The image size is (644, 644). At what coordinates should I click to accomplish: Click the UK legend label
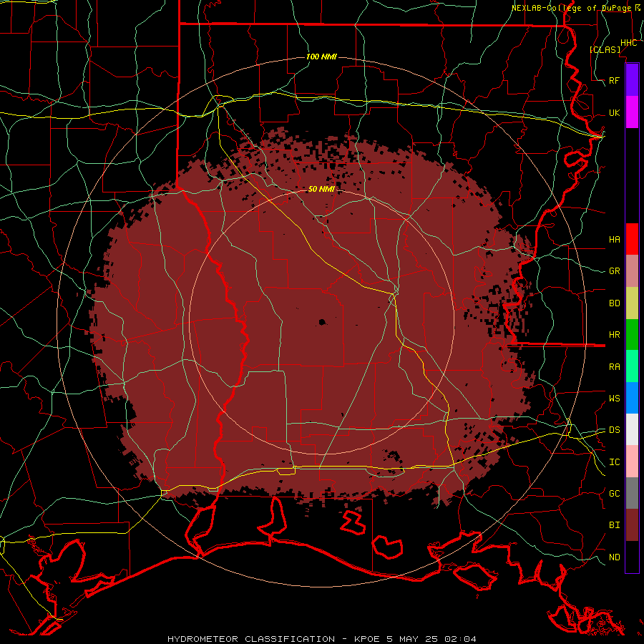[x=615, y=112]
